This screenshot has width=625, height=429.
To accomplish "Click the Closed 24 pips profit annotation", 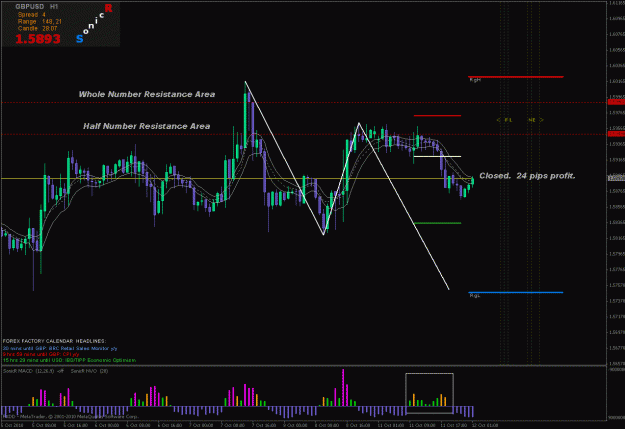I will click(527, 176).
